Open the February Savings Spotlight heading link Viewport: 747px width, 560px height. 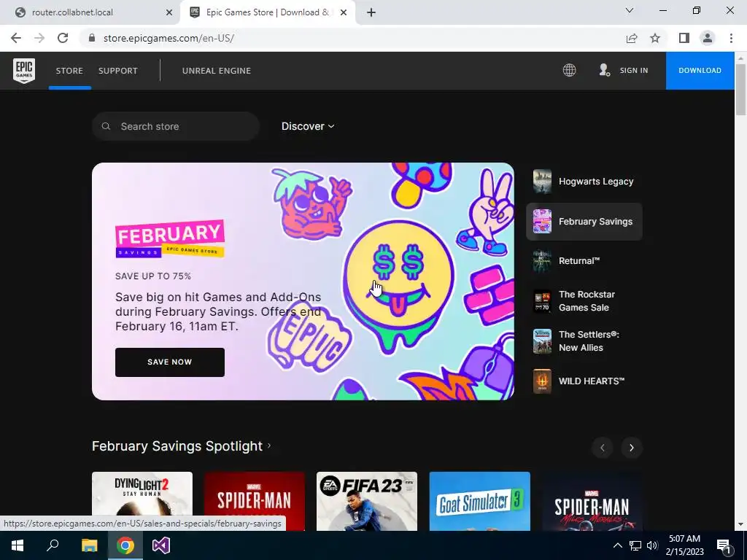pos(182,446)
